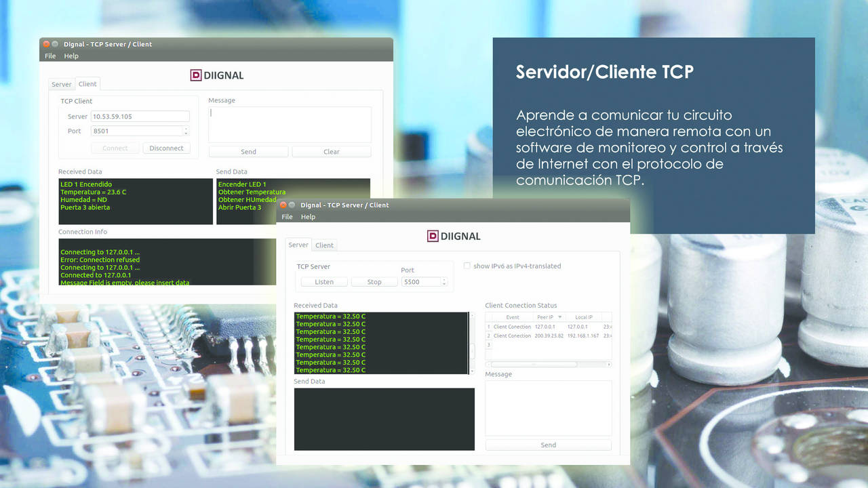Click the port 5500 spinner arrows
The height and width of the screenshot is (488, 868).
(444, 282)
